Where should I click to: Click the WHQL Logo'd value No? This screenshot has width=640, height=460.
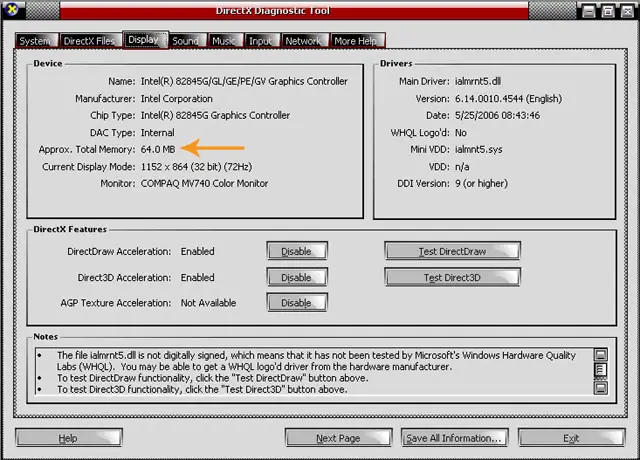(x=461, y=133)
